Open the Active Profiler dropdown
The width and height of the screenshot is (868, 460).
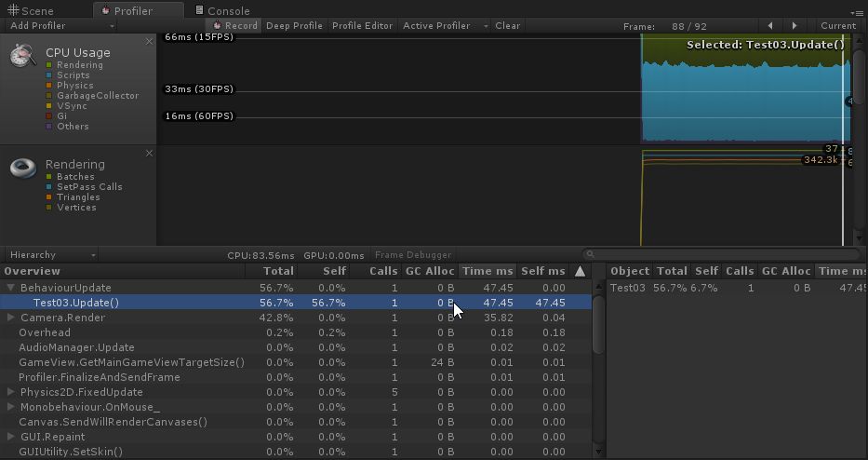pos(445,25)
